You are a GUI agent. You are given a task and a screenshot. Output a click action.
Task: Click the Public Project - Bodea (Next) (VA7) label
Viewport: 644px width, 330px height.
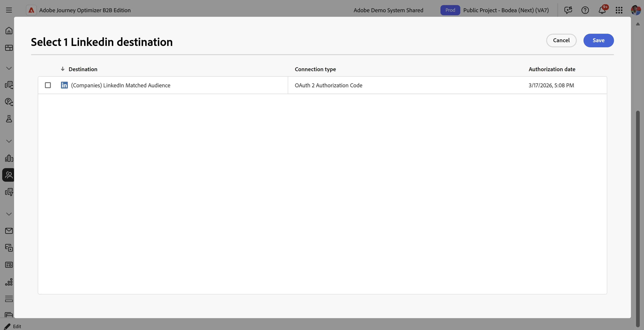506,10
